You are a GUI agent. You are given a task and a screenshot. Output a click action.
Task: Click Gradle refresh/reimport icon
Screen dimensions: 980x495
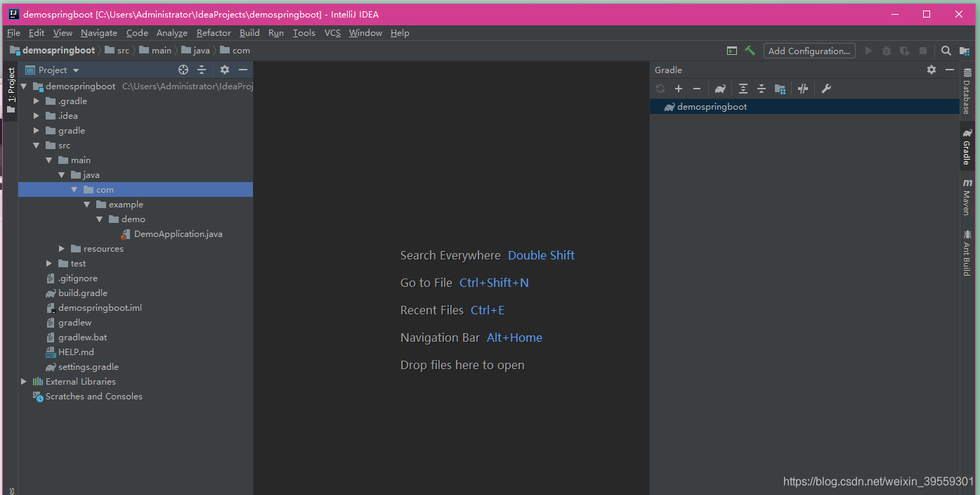[x=660, y=89]
